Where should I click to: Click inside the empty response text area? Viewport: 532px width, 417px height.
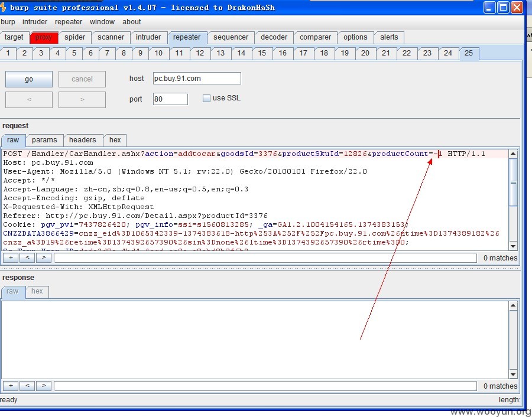coord(254,340)
